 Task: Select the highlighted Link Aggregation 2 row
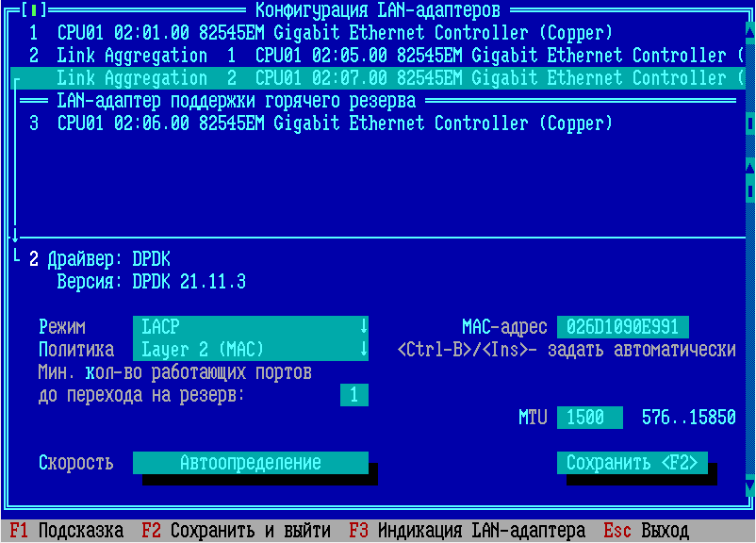[x=377, y=78]
